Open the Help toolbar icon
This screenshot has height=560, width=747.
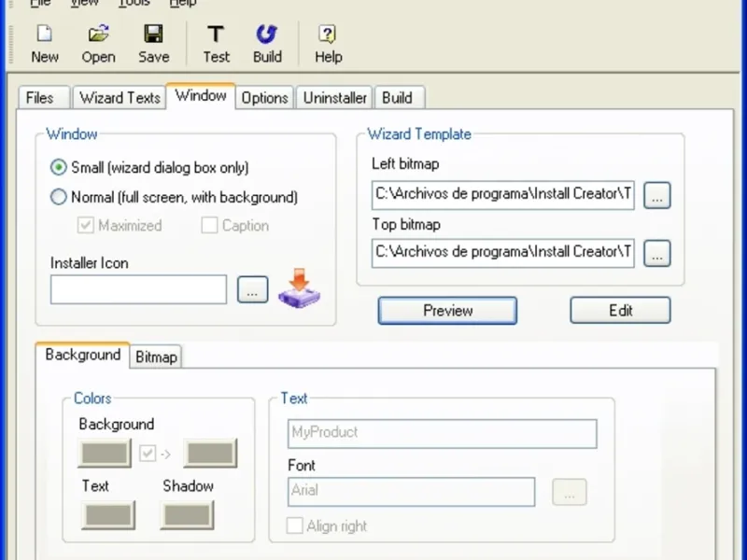(x=328, y=35)
